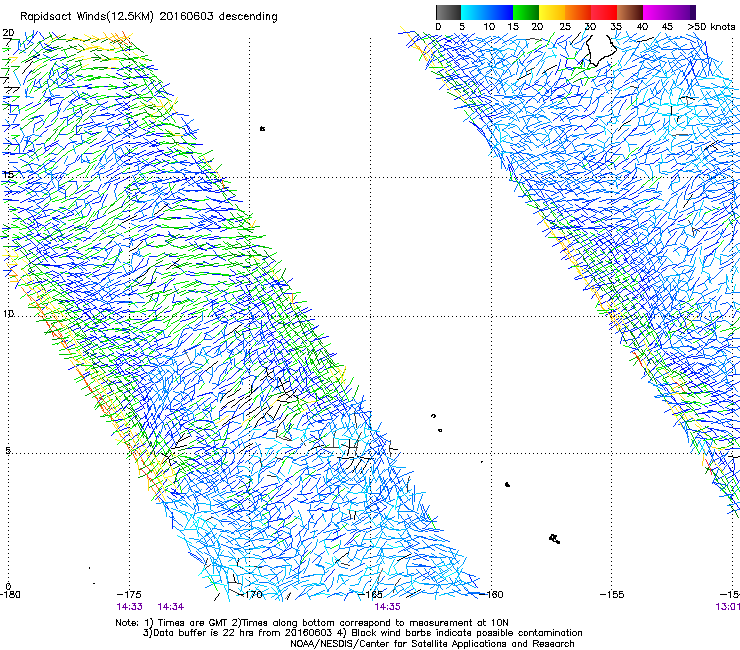Click the island cluster near 2N, -157
The image size is (740, 650).
point(555,539)
